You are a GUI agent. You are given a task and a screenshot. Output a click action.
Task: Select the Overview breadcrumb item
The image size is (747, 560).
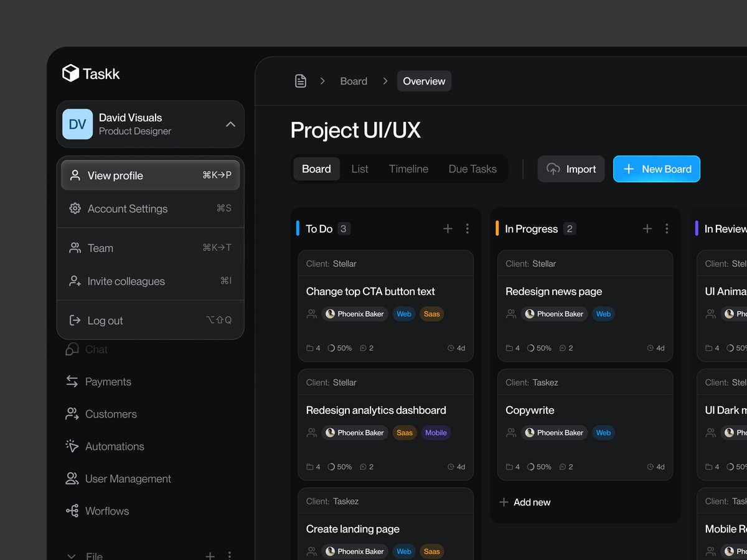424,81
